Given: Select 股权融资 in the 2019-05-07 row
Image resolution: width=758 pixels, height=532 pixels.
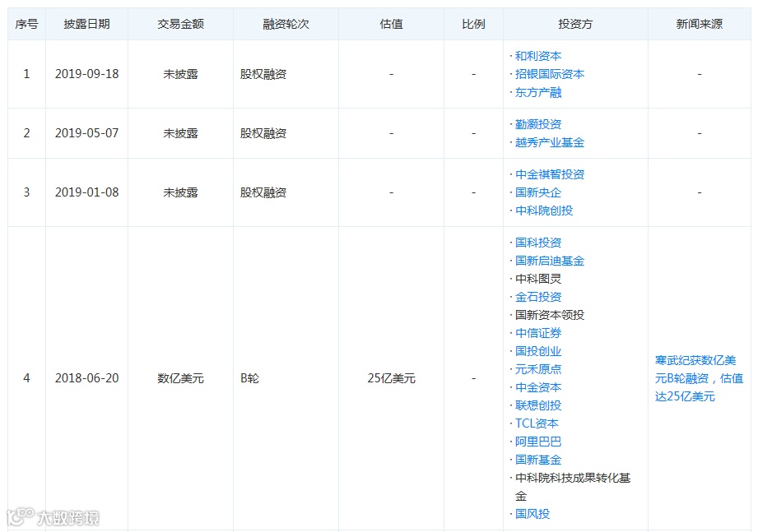Looking at the screenshot, I should coord(263,133).
